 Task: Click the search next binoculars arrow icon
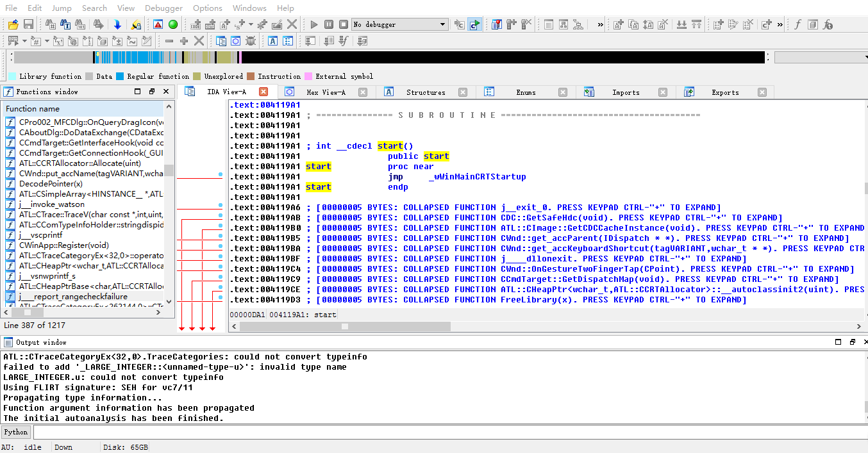pyautogui.click(x=98, y=24)
